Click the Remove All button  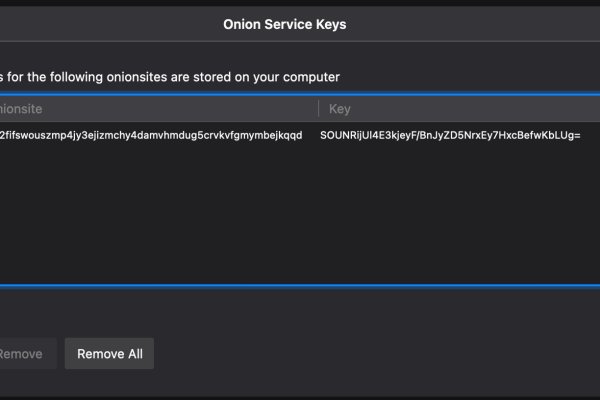click(109, 353)
